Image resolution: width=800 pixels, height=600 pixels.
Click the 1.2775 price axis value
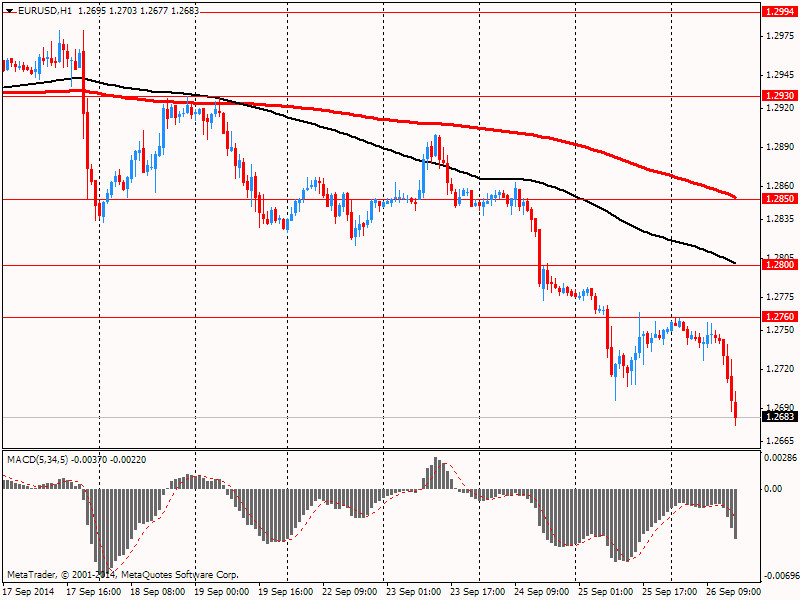pos(780,297)
